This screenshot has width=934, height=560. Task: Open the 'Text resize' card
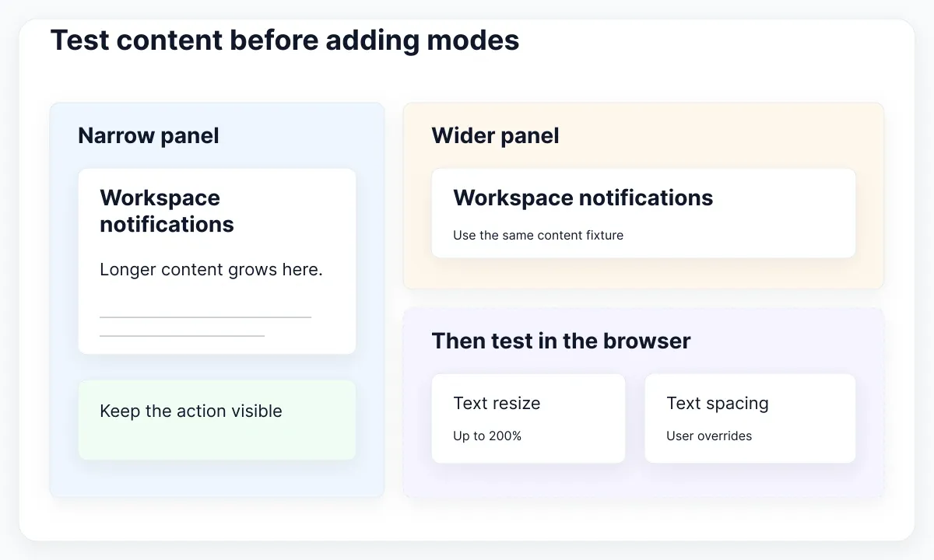point(528,418)
